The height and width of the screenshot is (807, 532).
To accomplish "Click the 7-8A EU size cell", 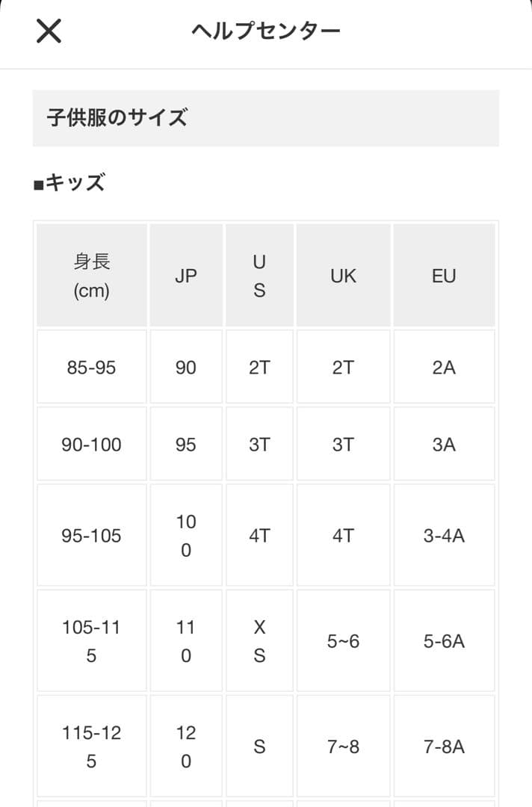I will tap(444, 746).
